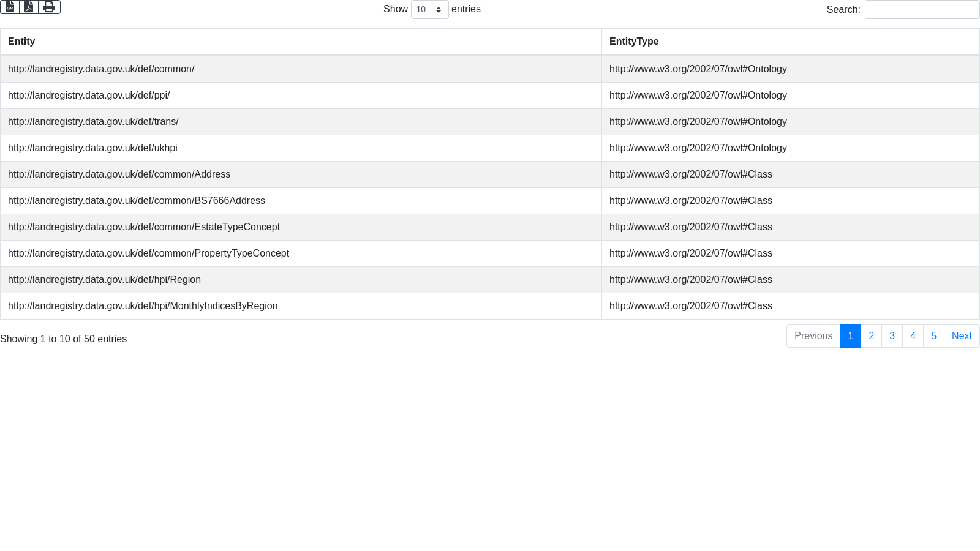This screenshot has height=551, width=980.
Task: Select current page 1 button
Action: point(850,336)
